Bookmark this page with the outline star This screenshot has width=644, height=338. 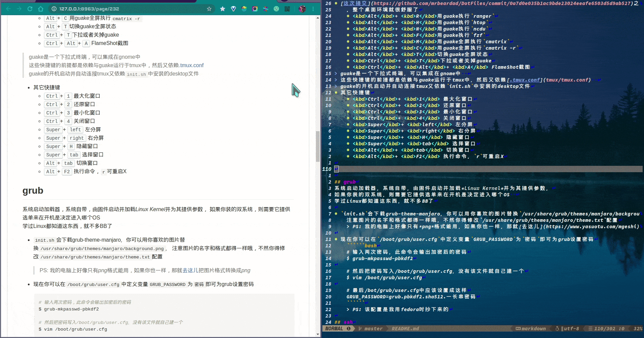coord(209,9)
